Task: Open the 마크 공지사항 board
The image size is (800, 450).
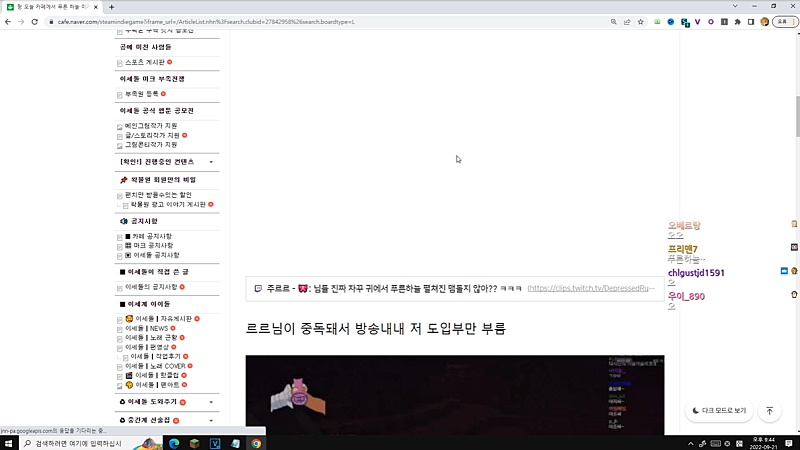Action: pyautogui.click(x=149, y=245)
